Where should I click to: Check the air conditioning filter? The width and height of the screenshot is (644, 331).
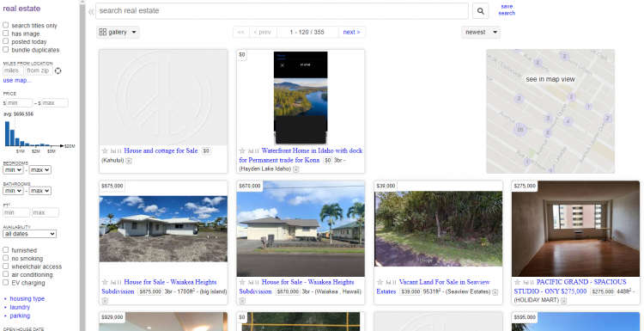pos(6,274)
